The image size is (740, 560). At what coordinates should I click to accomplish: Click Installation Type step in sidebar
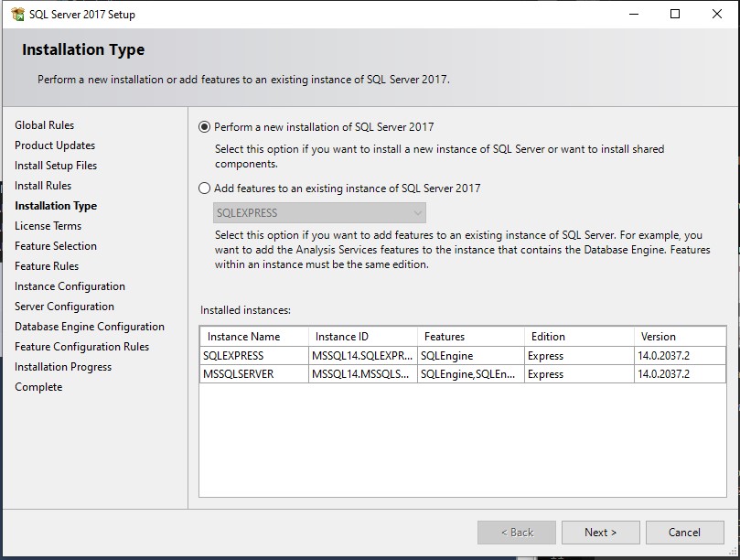click(56, 206)
